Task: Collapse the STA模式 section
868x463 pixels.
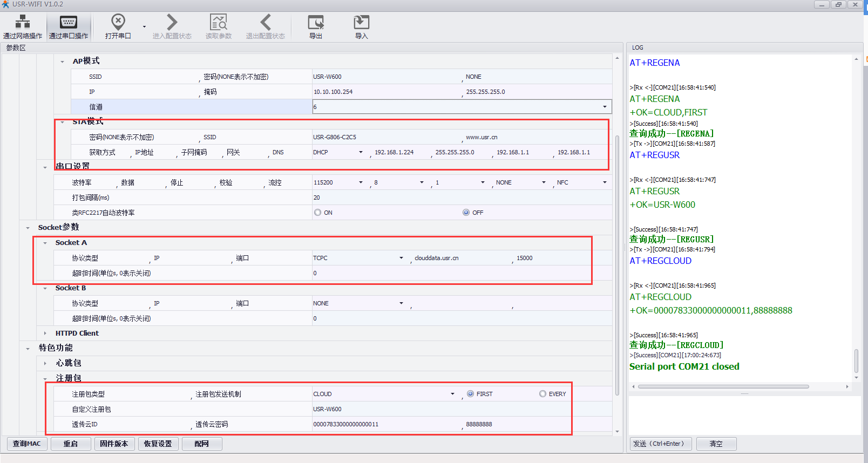Action: 62,122
